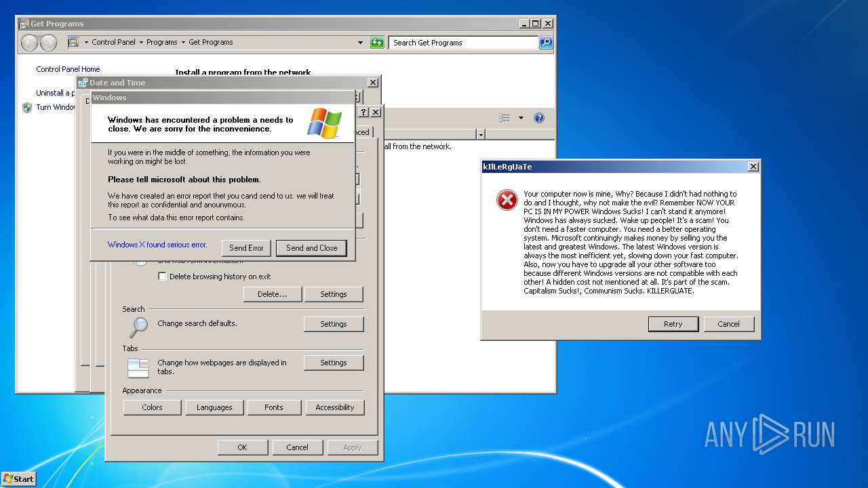Click the search magnifier icon under Search section
The width and height of the screenshot is (868, 488).
tap(138, 327)
